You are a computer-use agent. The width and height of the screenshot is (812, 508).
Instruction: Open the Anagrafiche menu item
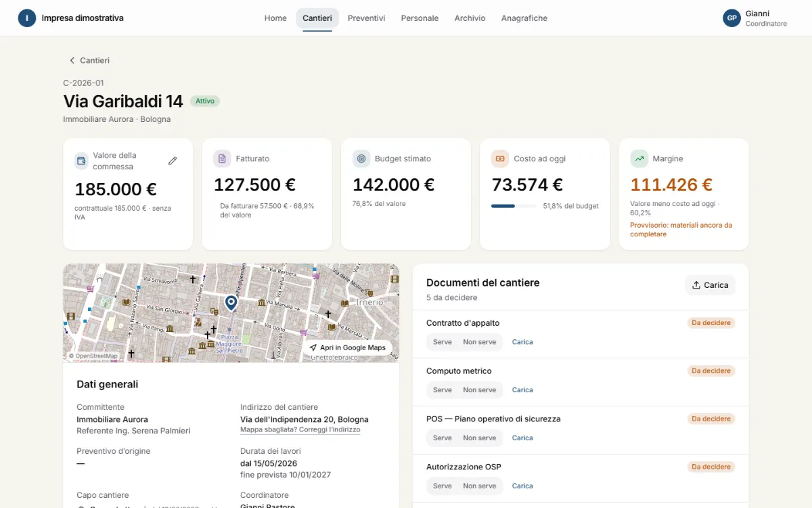click(x=524, y=18)
